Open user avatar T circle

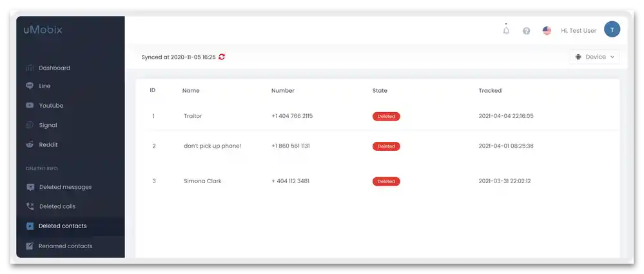point(612,30)
